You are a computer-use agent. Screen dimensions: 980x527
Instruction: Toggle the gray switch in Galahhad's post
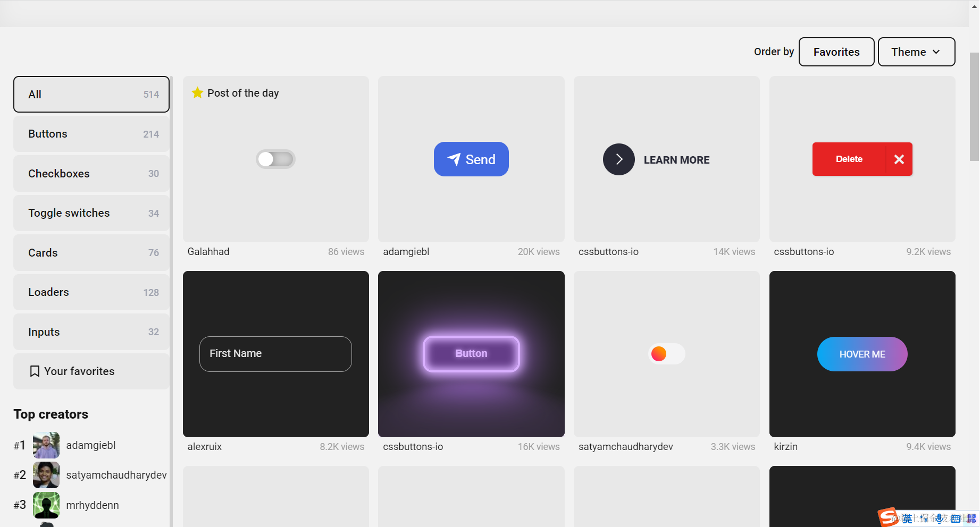click(x=275, y=159)
